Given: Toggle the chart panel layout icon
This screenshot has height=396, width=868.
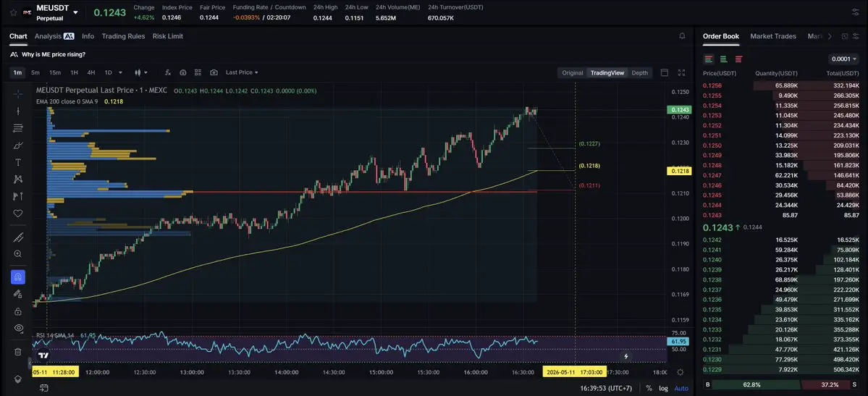Looking at the screenshot, I should [665, 72].
